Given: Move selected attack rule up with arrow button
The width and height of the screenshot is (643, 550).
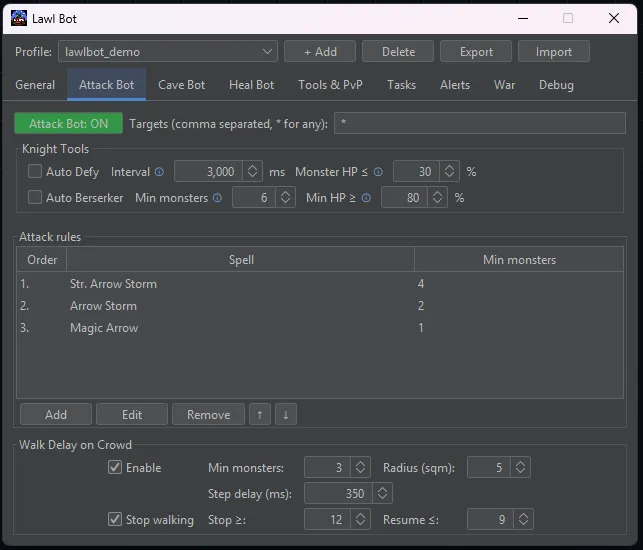Looking at the screenshot, I should (260, 415).
